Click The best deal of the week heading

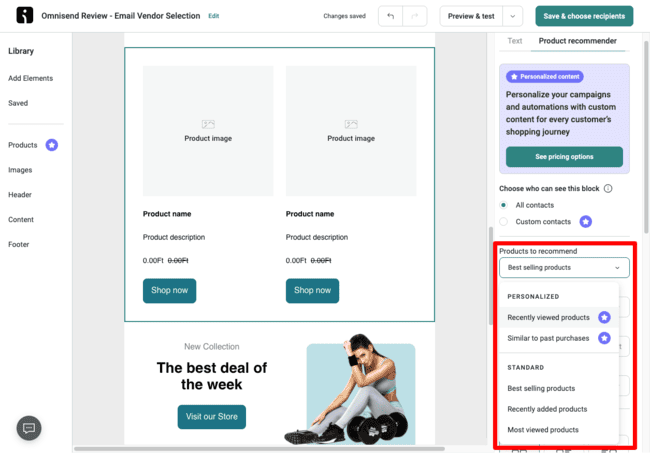[x=211, y=376]
